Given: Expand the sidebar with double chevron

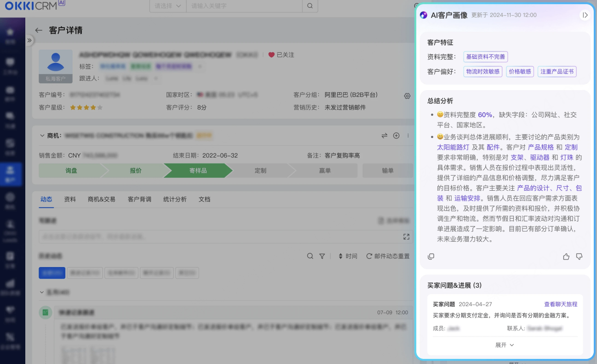Looking at the screenshot, I should 29,40.
